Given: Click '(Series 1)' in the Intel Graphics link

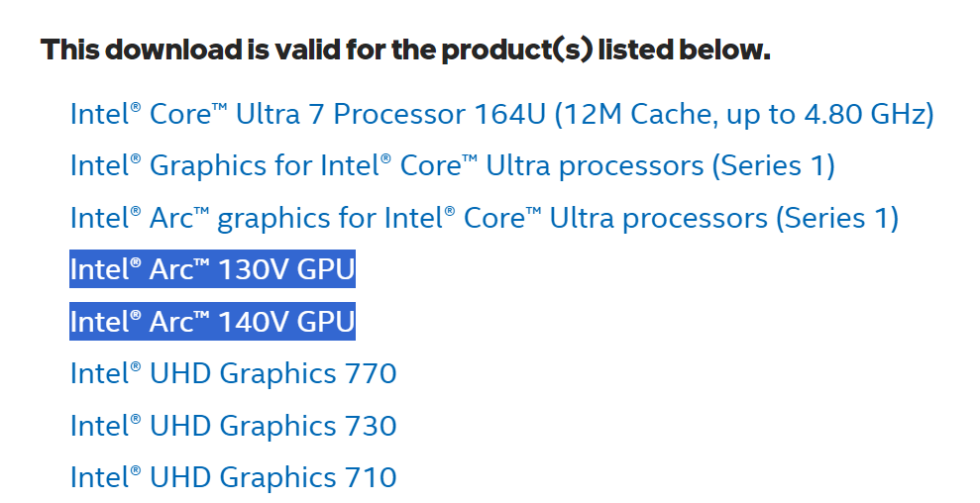Looking at the screenshot, I should click(x=773, y=165).
